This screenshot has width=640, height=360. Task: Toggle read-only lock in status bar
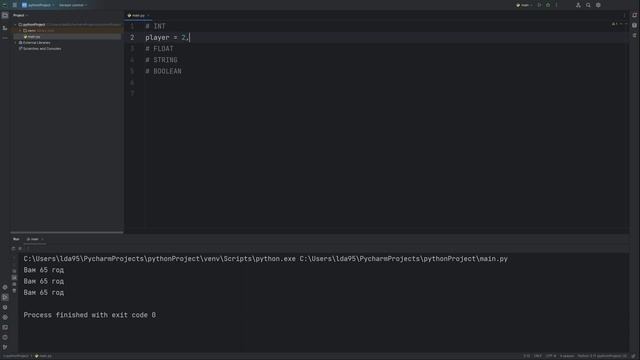(634, 356)
